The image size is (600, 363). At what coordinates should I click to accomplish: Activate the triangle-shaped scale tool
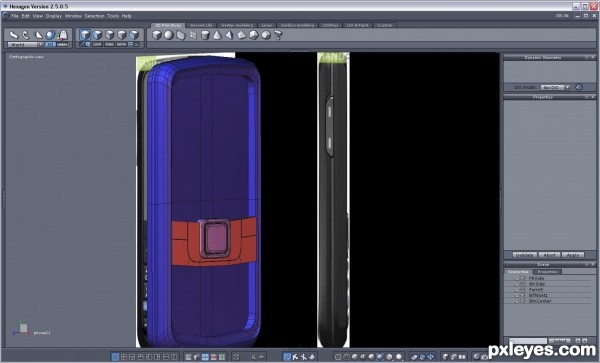(38, 35)
